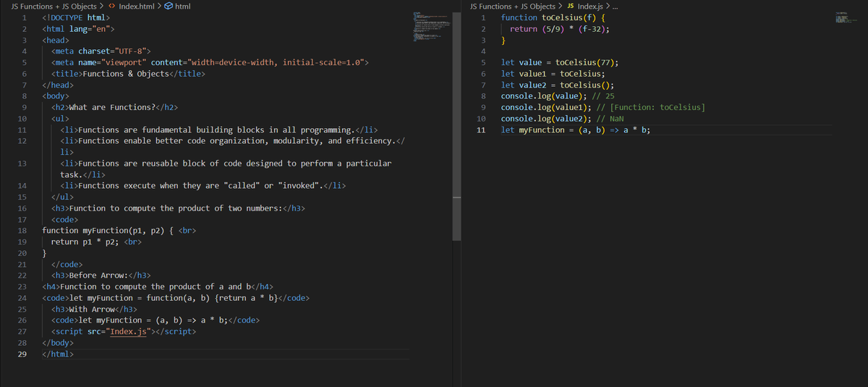This screenshot has height=387, width=868.
Task: Click line number 1 in Index.js editor
Action: (482, 17)
